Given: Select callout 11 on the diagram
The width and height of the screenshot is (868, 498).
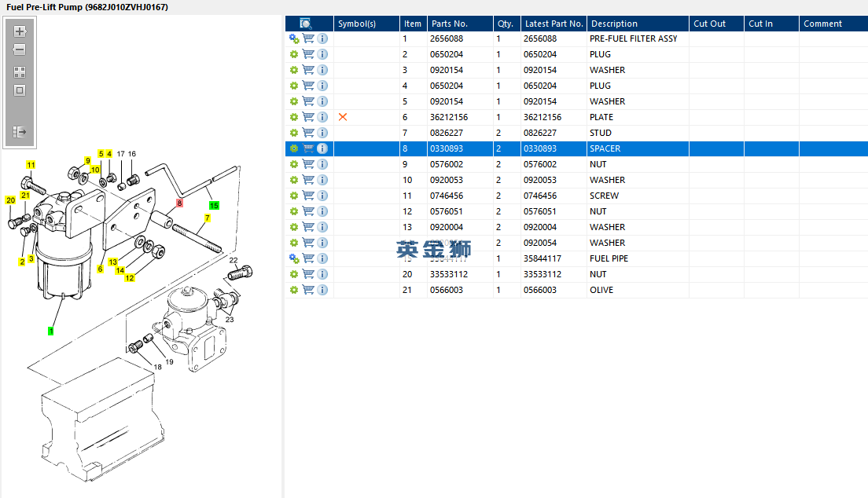Looking at the screenshot, I should point(31,165).
